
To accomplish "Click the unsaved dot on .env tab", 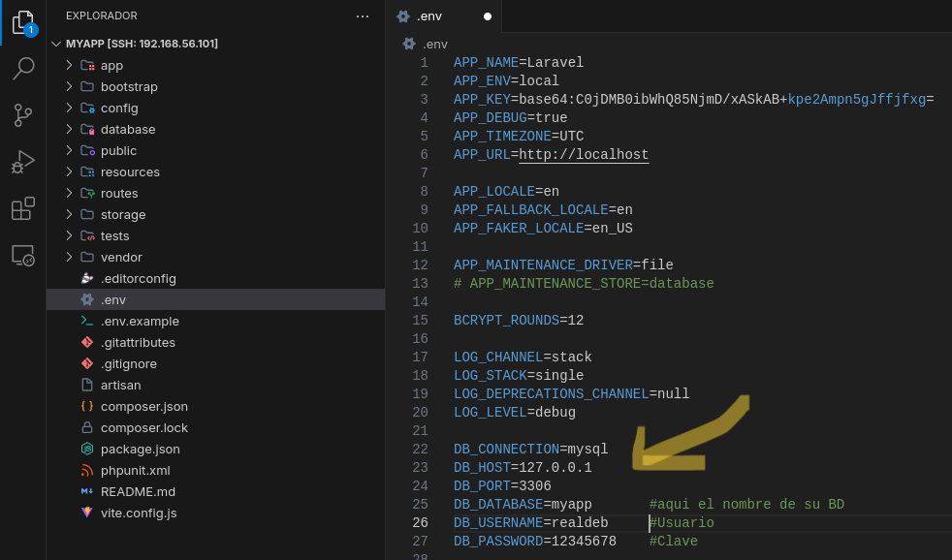I will click(x=488, y=16).
